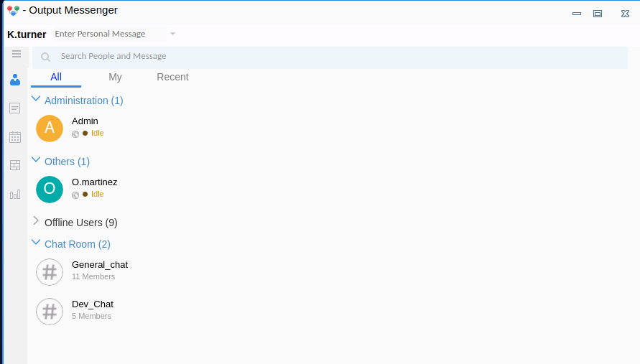The height and width of the screenshot is (364, 640).
Task: Open the hamburger menu in the sidebar
Action: (16, 54)
